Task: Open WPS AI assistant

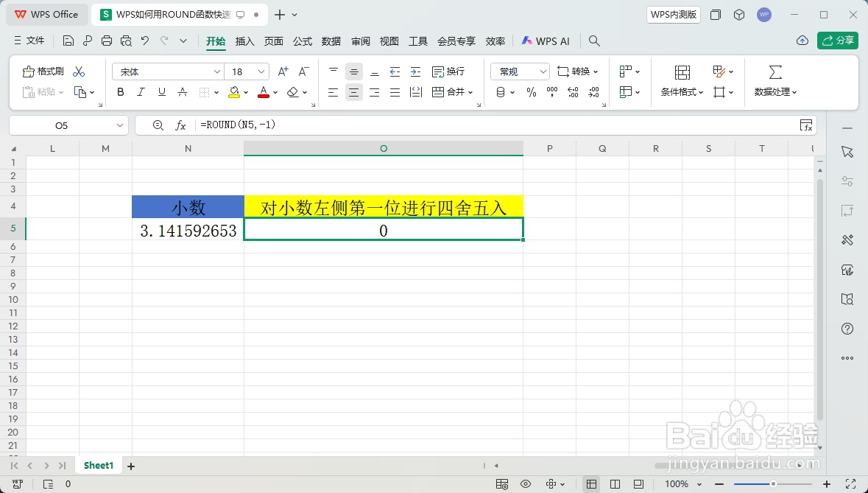Action: (x=546, y=41)
